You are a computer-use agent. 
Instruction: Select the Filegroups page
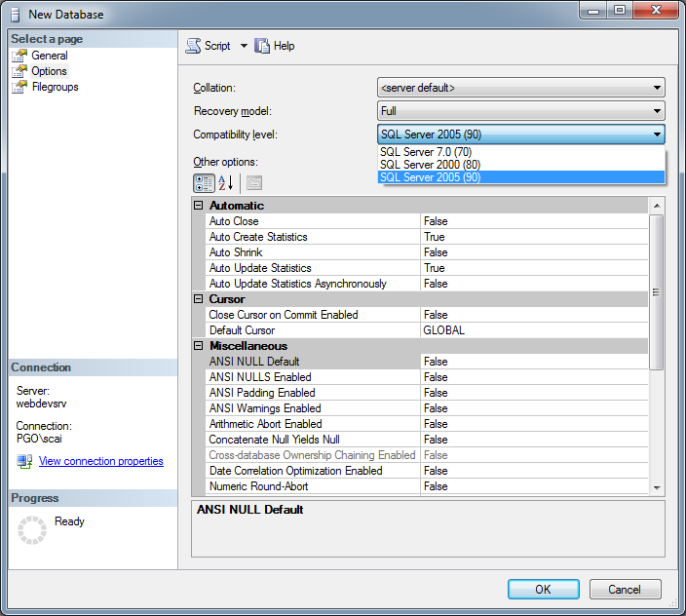pyautogui.click(x=56, y=87)
